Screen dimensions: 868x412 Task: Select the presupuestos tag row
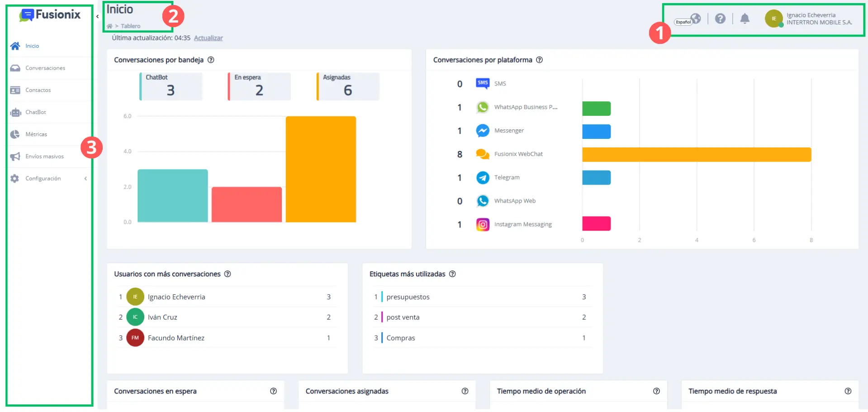[x=482, y=297]
